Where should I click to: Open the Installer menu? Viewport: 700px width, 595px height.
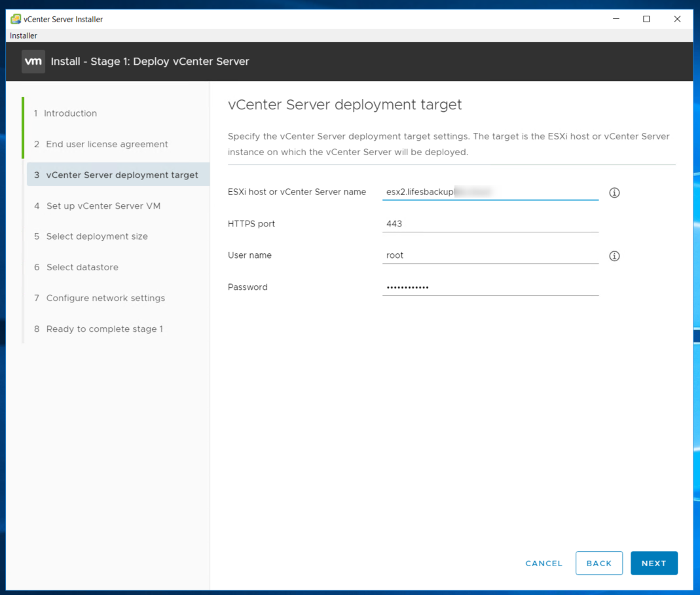(24, 35)
